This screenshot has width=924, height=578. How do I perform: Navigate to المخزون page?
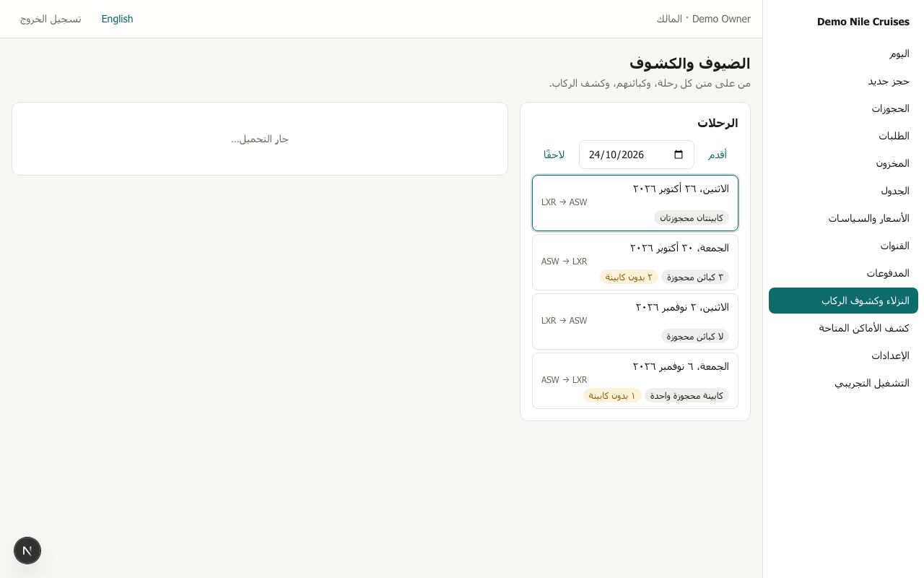point(843,163)
